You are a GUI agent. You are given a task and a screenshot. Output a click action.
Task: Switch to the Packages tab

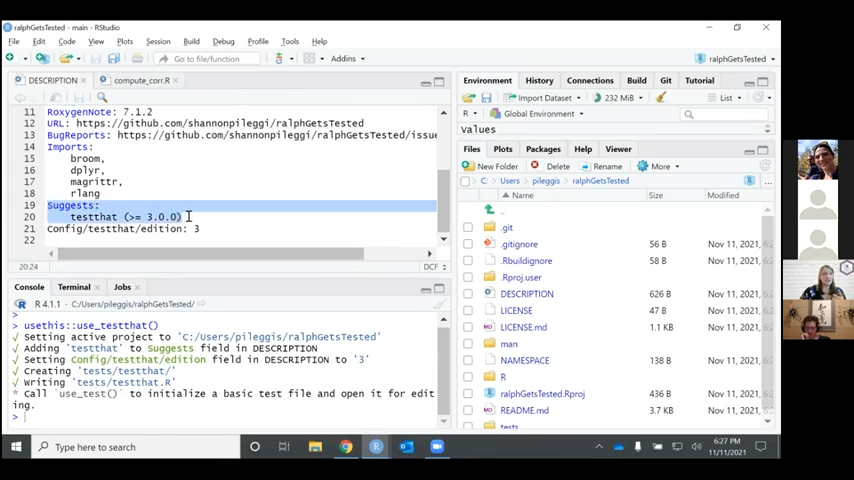click(543, 149)
